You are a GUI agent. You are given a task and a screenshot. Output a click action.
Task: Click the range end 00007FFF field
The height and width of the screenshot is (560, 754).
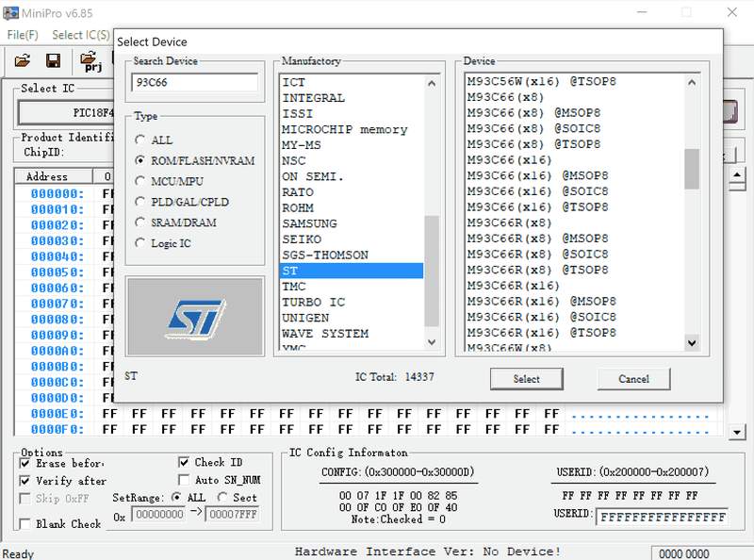click(233, 515)
